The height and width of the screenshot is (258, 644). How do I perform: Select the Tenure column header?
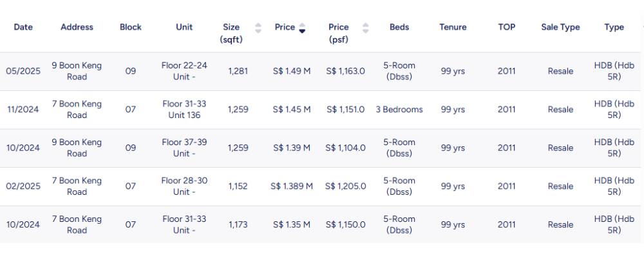(x=453, y=27)
